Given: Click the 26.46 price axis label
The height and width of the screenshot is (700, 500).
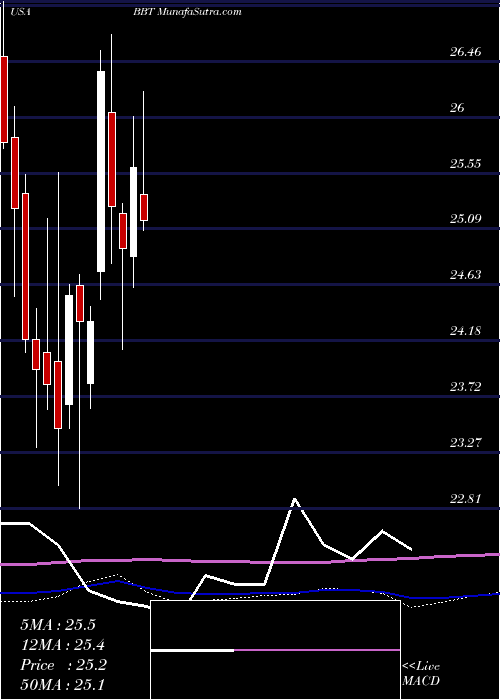Looking at the screenshot, I should pos(465,52).
